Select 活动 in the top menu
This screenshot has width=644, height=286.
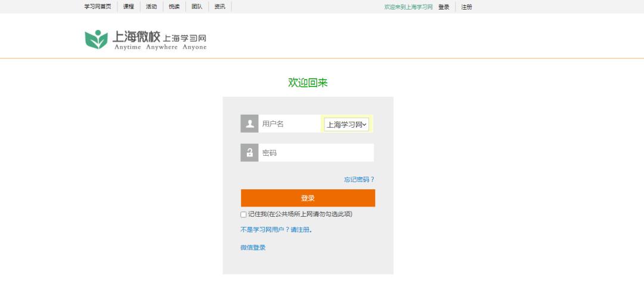151,7
